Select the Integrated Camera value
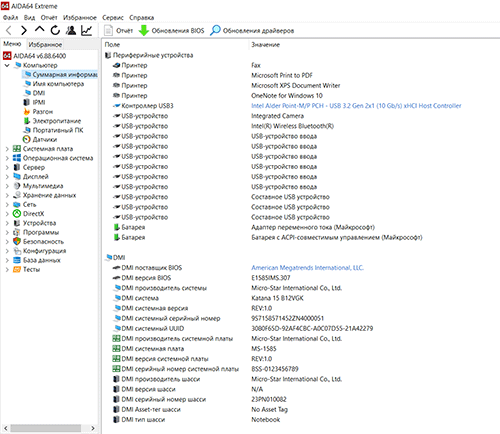 tap(277, 116)
